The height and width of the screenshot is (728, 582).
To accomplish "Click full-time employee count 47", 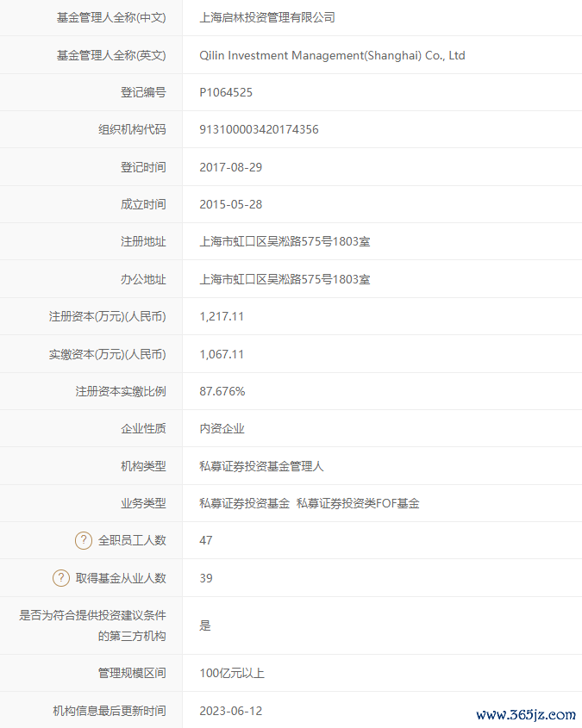I will (x=206, y=540).
